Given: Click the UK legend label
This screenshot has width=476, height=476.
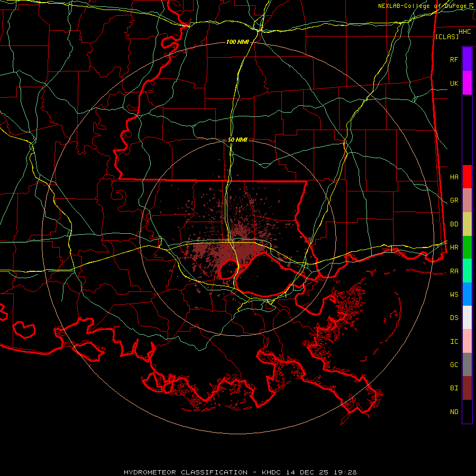Looking at the screenshot, I should click(x=454, y=83).
